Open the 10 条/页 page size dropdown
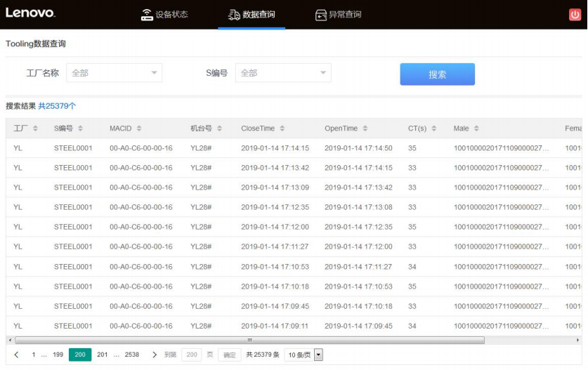Image resolution: width=588 pixels, height=370 pixels. [x=303, y=355]
